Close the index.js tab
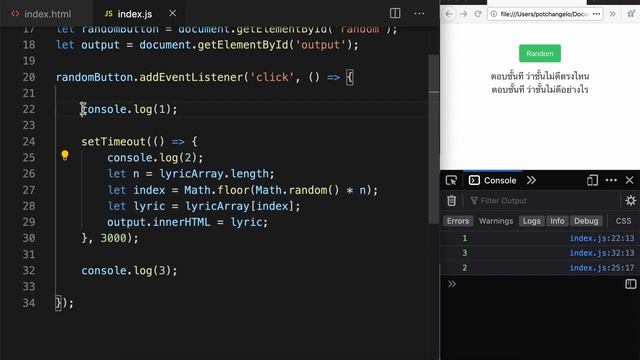640x360 pixels. [x=173, y=13]
